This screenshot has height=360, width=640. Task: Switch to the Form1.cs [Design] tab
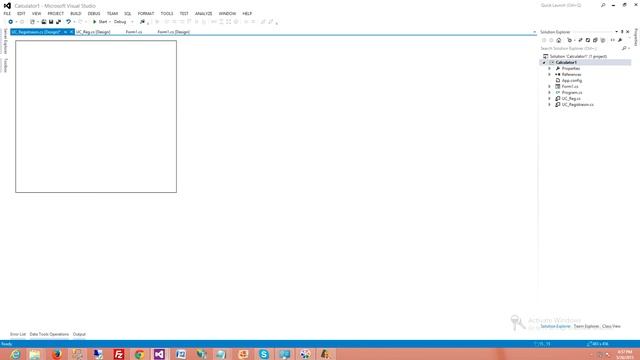[x=173, y=32]
